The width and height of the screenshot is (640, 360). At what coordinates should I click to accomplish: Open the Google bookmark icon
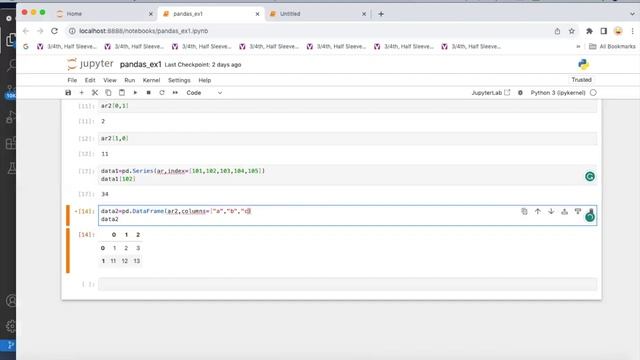pyautogui.click(x=26, y=47)
